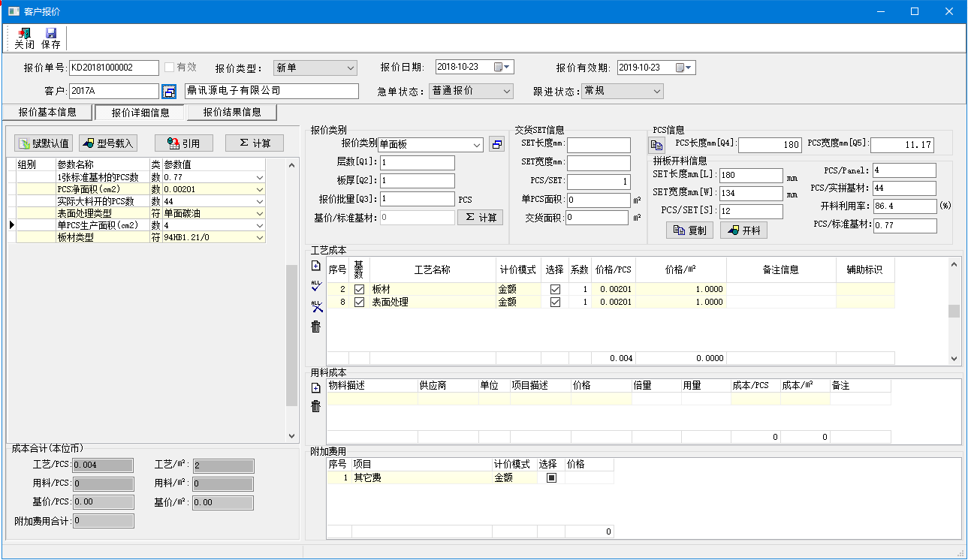Click 工艺成本 table scrollbar down arrow
This screenshot has width=968, height=560.
[x=954, y=360]
